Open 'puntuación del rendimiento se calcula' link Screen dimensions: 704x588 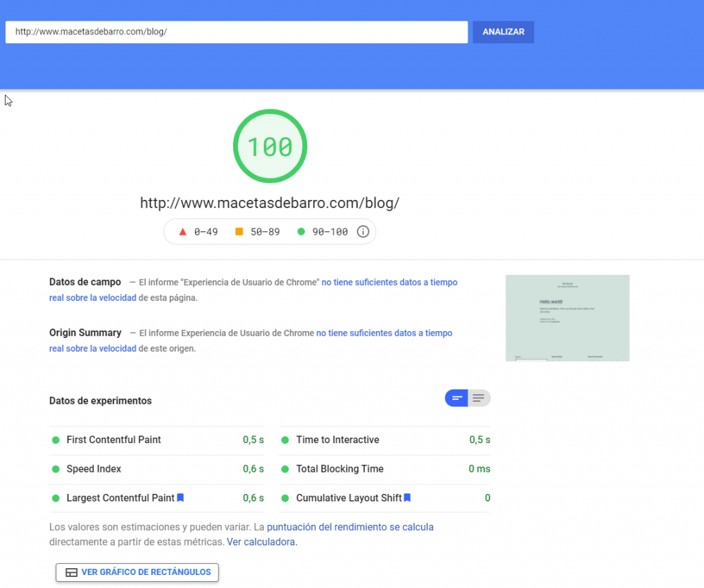click(350, 528)
